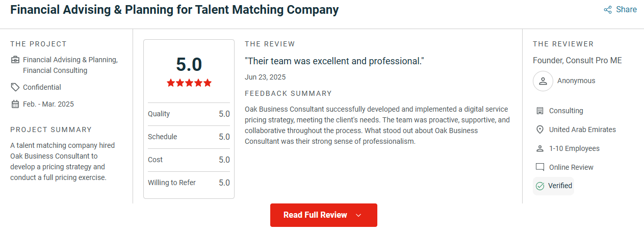Click the person icon beside 1-10 Employees
This screenshot has height=232, width=644.
540,148
